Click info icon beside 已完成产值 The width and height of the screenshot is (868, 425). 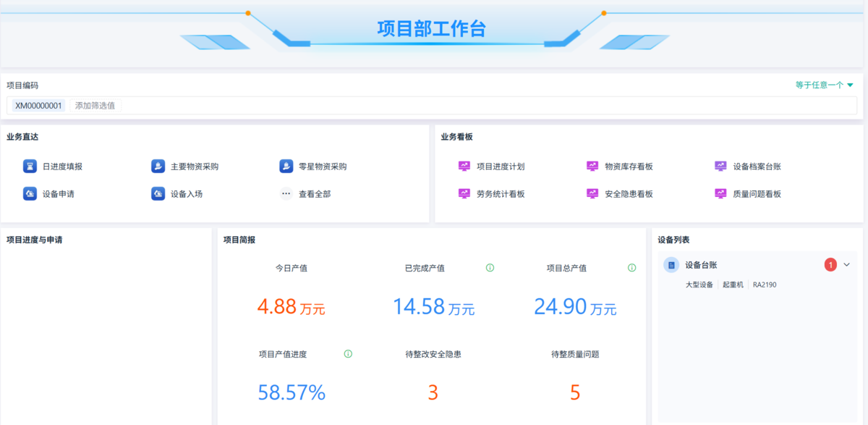pyautogui.click(x=490, y=268)
